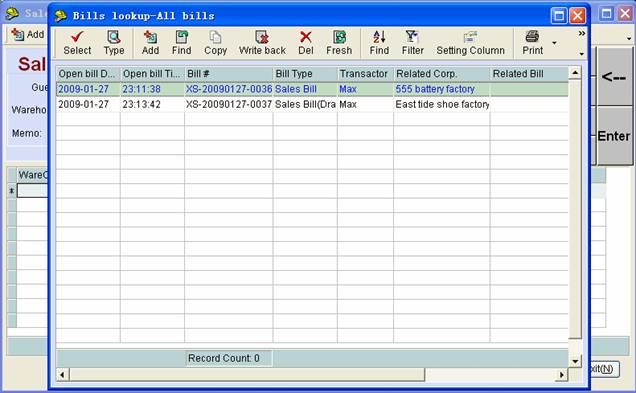Click the Add icon in Bills lookup toolbar
Screen dimensions: 636x393
click(150, 37)
